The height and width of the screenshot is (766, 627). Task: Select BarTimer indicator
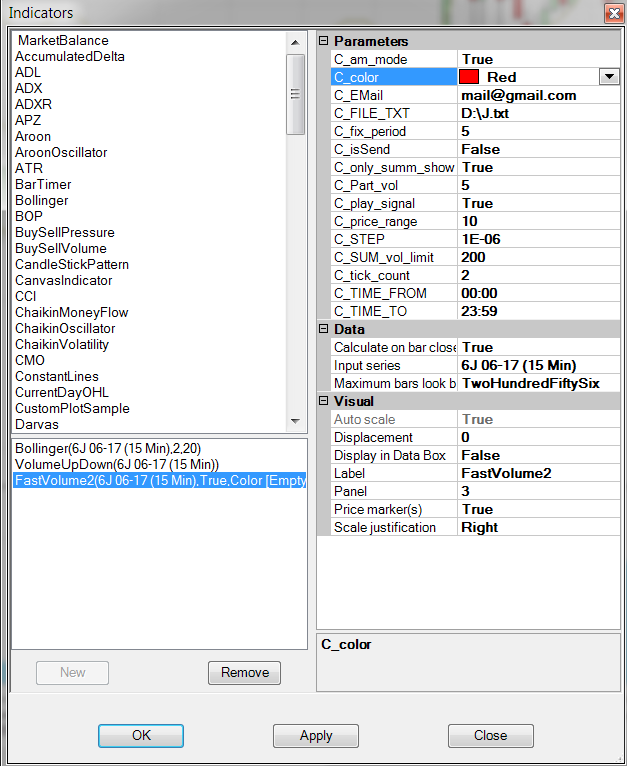tap(43, 185)
